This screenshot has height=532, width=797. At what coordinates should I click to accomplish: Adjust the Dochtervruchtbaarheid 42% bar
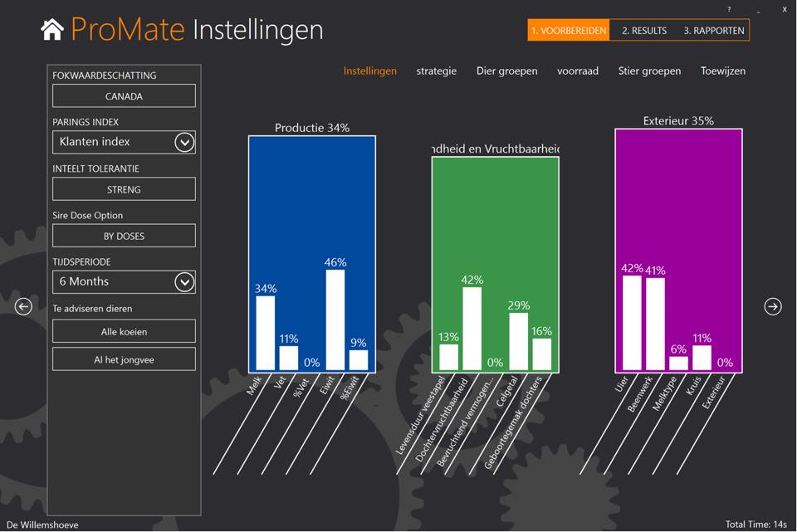(x=472, y=329)
